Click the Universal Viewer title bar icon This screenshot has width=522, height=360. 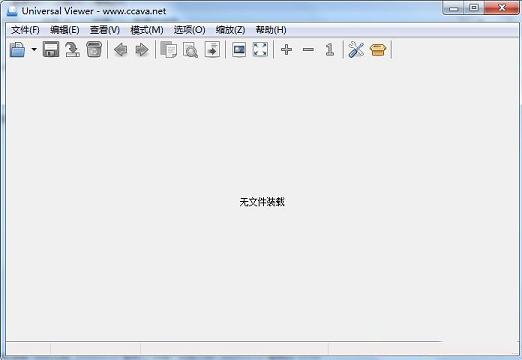[13, 11]
